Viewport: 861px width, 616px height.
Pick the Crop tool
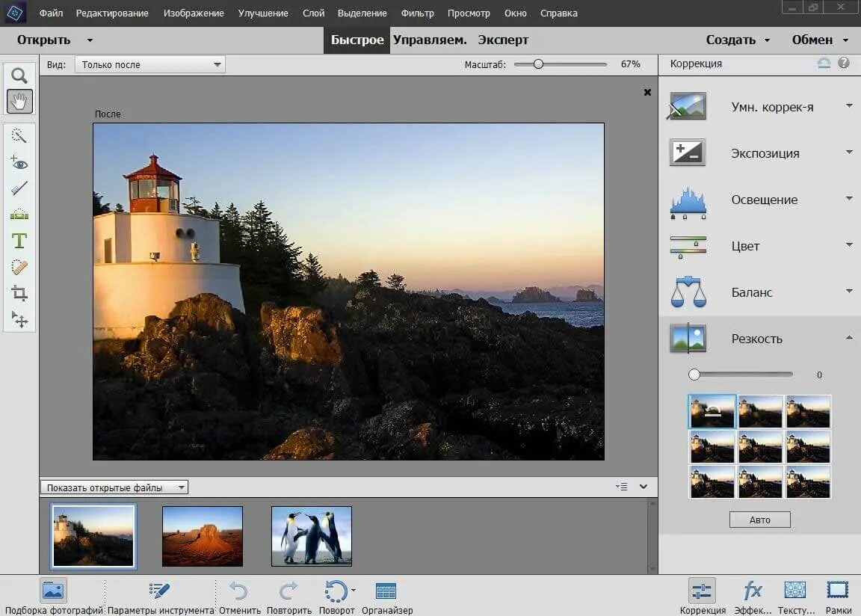pyautogui.click(x=19, y=293)
